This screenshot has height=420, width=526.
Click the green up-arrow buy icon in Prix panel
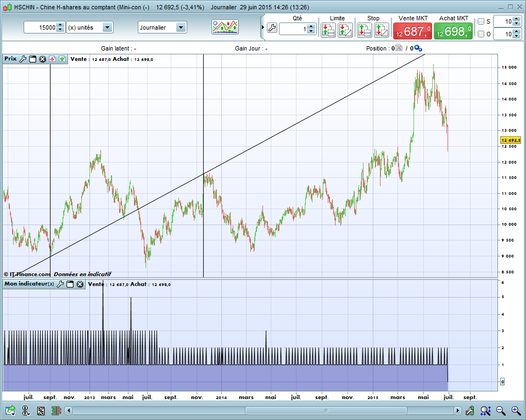(x=62, y=59)
